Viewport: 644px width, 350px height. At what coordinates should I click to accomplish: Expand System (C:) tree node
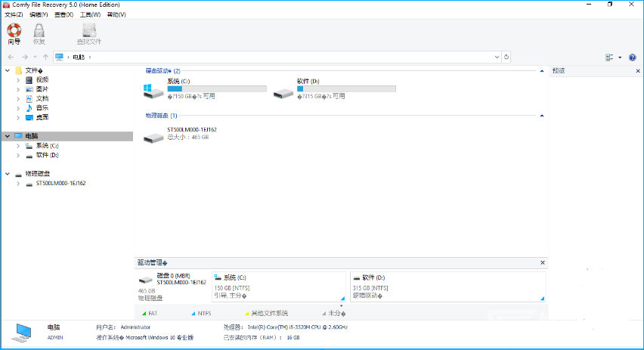tap(18, 146)
